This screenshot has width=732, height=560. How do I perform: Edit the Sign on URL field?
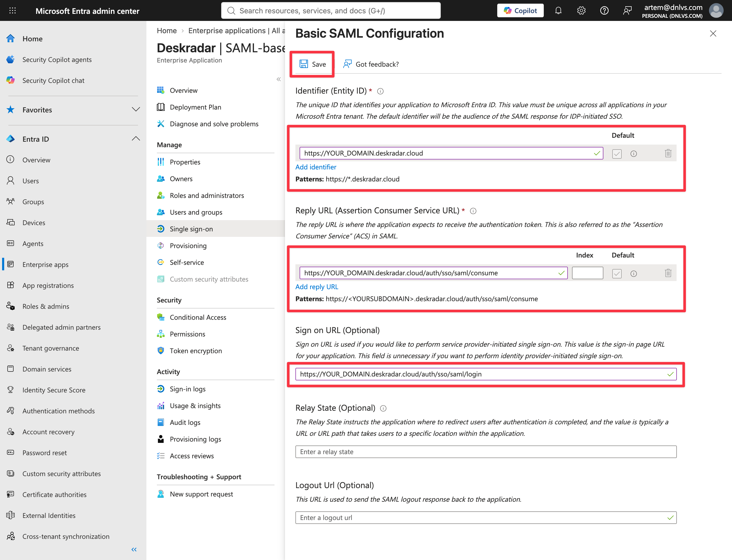pos(486,374)
